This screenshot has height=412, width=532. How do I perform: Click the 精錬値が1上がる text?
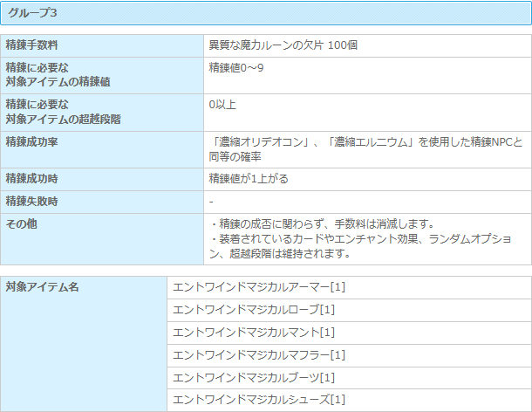[249, 179]
